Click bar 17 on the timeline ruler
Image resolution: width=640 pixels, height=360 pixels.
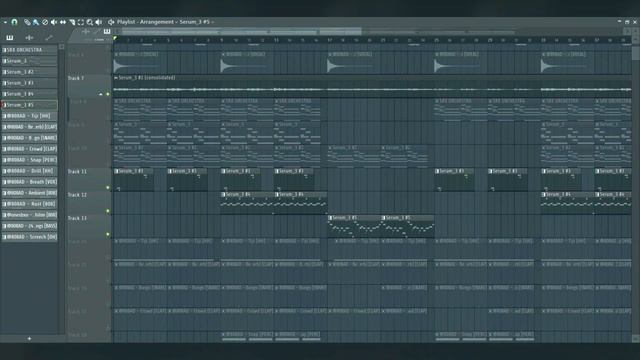[x=330, y=40]
